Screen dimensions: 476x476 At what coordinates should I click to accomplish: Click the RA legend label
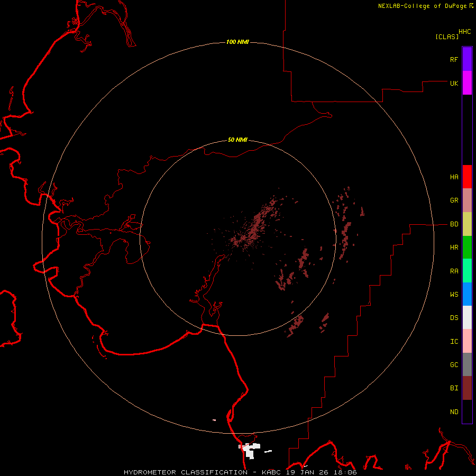click(454, 271)
